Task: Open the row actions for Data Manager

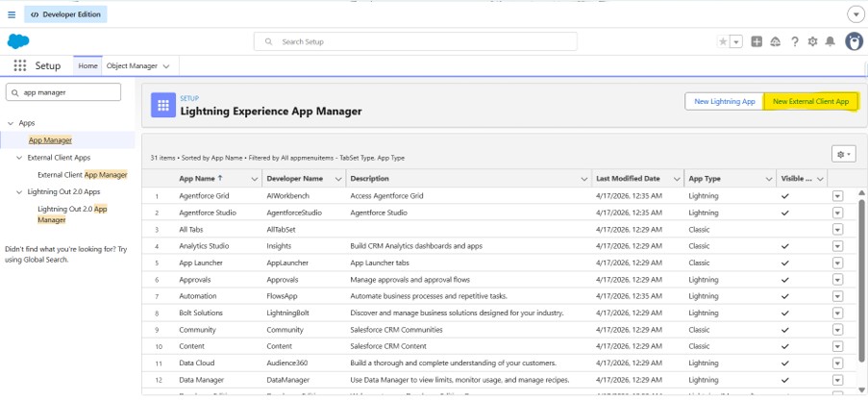Action: pos(837,380)
